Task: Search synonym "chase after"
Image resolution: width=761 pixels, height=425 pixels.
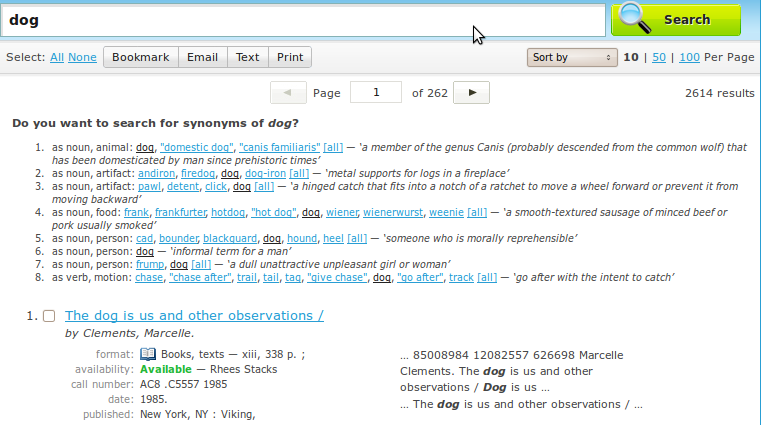Action: (x=200, y=278)
